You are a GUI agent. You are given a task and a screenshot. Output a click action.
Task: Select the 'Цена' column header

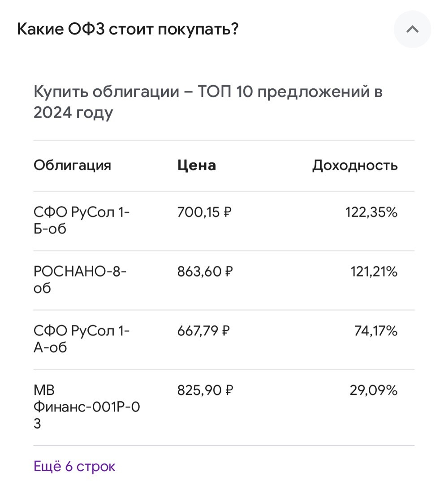(x=197, y=165)
